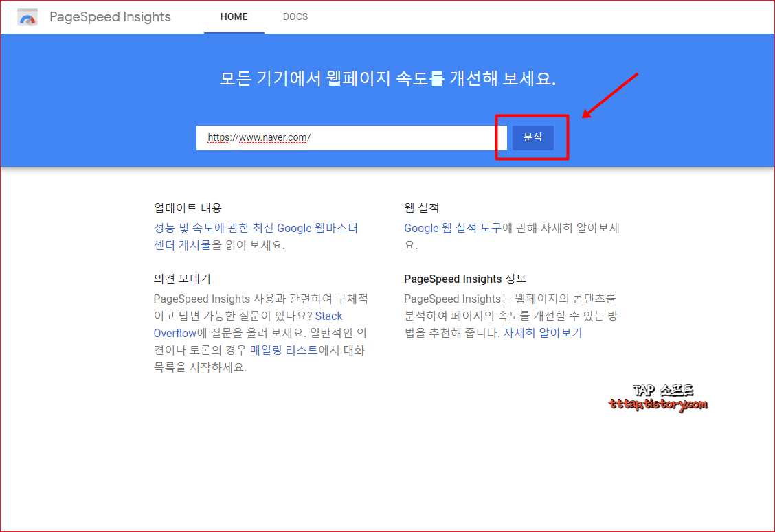Click the URL input field containing naver.com
The image size is (775, 532).
pyautogui.click(x=351, y=138)
